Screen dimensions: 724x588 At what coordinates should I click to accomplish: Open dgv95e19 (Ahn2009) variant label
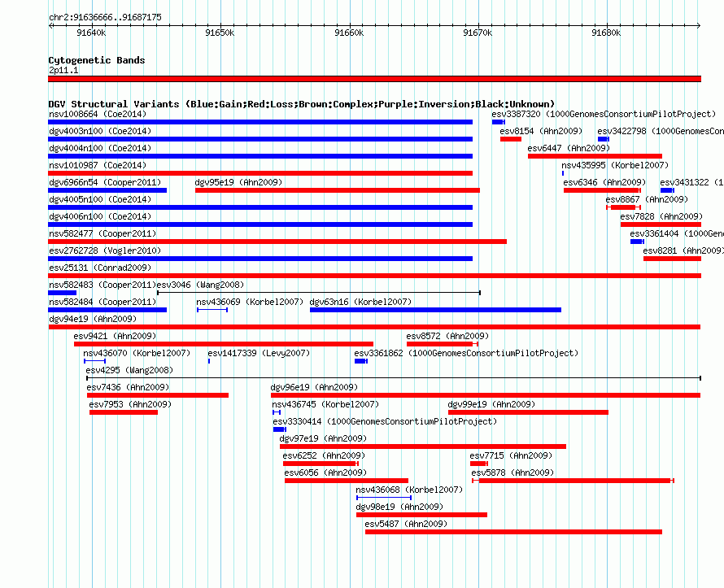[x=238, y=182]
